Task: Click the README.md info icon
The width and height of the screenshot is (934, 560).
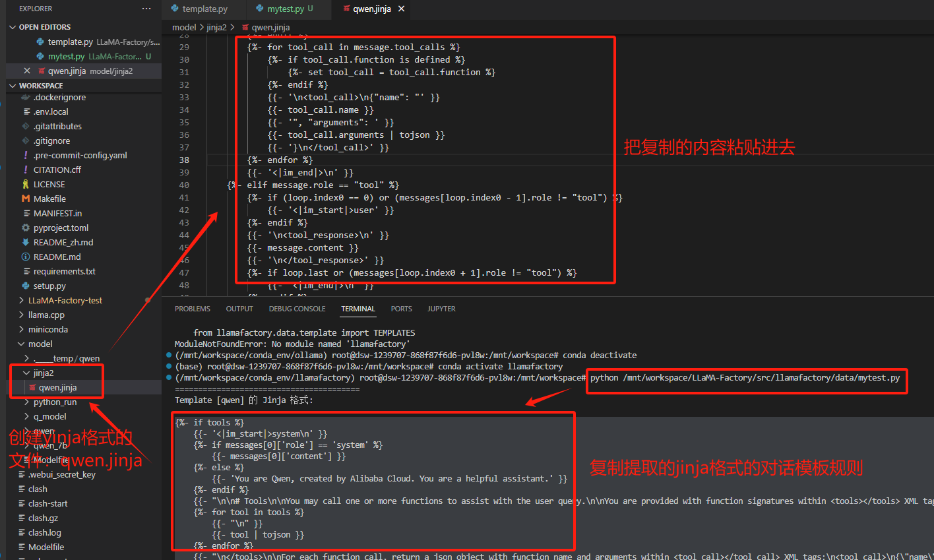Action: pos(26,257)
